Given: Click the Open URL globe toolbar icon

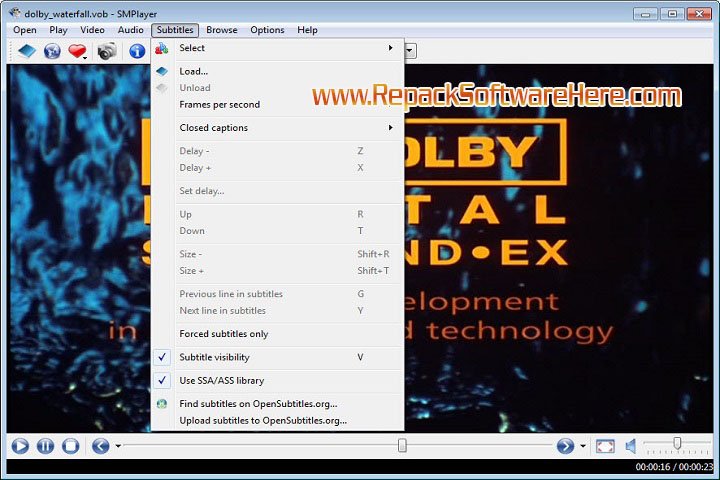Looking at the screenshot, I should [x=52, y=51].
